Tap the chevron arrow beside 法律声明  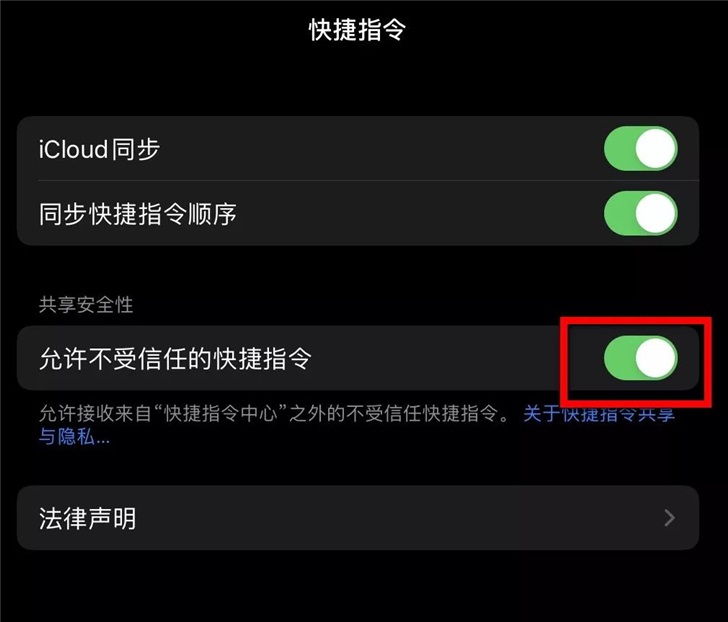pos(669,518)
